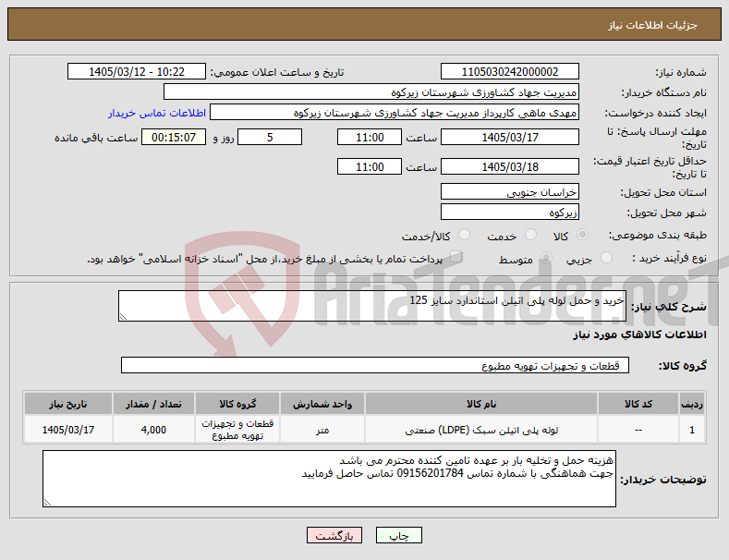The height and width of the screenshot is (560, 729).
Task: Click the تاریخ نیاز column header
Action: (x=67, y=404)
